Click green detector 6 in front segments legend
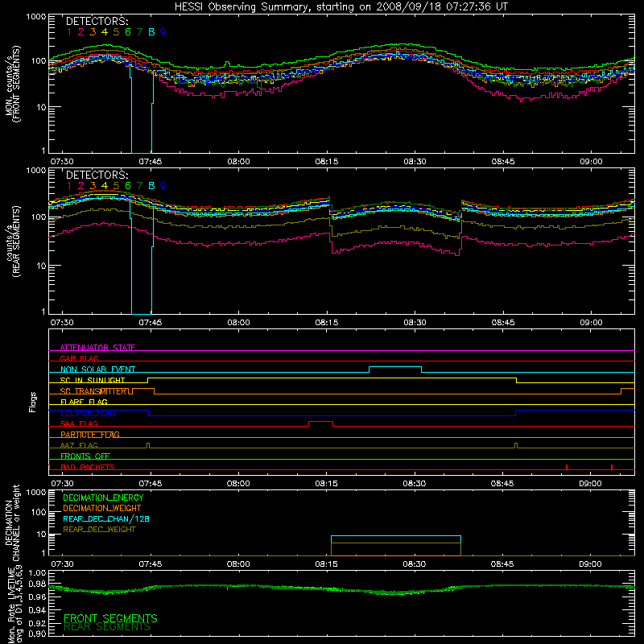 click(128, 32)
